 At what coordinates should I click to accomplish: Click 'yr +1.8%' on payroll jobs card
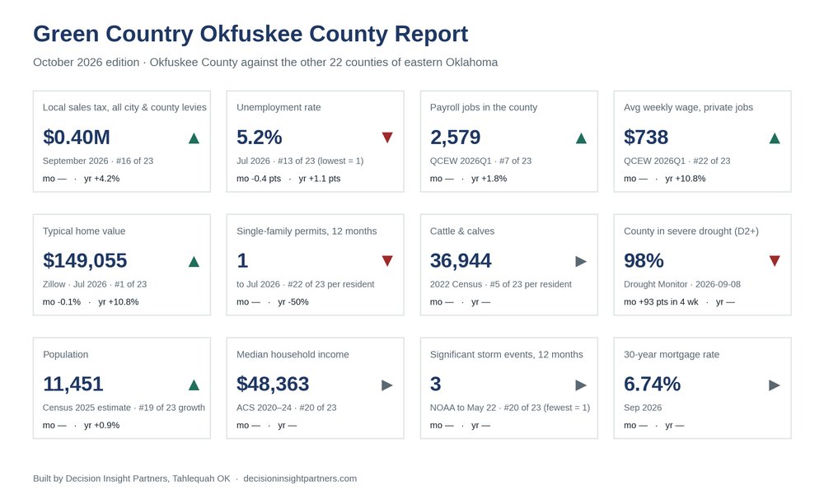[x=489, y=179]
